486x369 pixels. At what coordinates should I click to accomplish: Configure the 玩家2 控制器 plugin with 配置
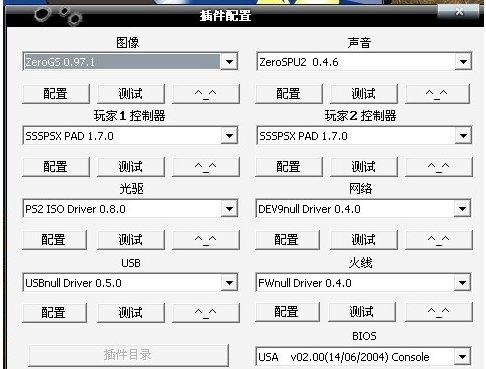289,167
